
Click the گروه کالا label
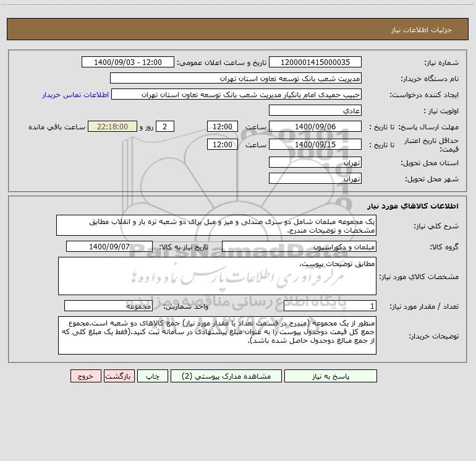444,247
